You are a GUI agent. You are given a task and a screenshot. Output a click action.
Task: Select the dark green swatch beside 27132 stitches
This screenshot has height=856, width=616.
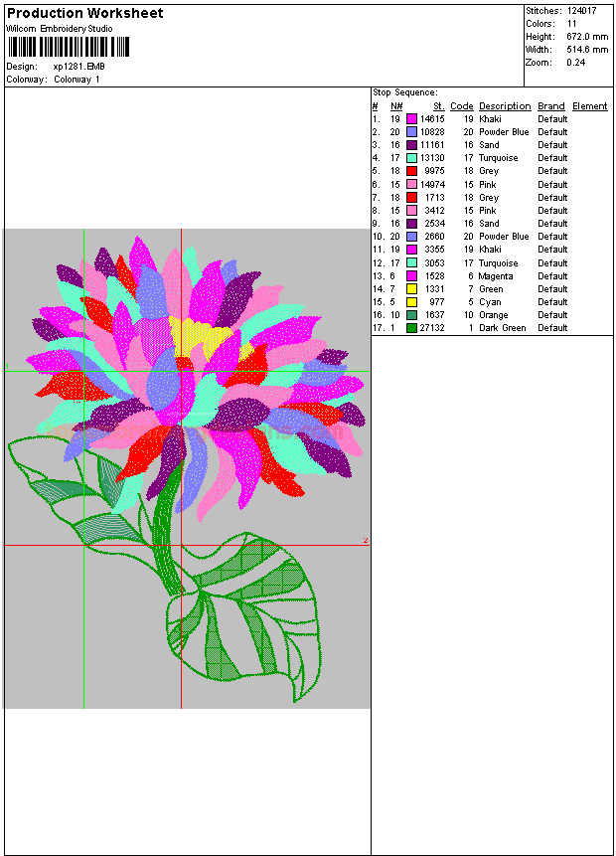tap(412, 328)
